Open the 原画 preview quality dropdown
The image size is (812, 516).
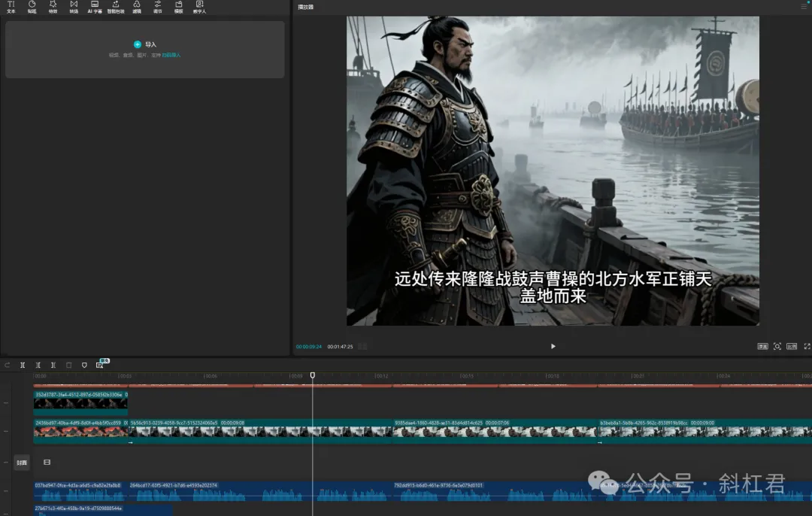point(762,346)
